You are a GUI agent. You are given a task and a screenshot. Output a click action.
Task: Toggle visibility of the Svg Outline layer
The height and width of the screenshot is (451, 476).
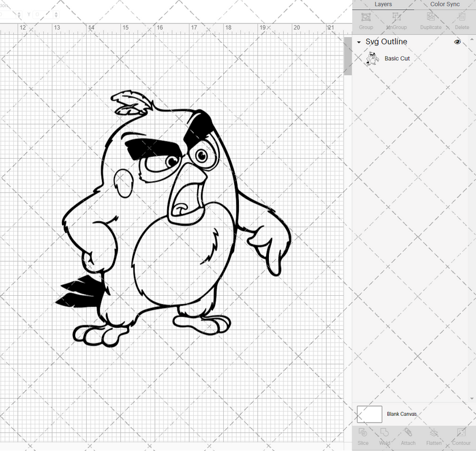tap(457, 42)
